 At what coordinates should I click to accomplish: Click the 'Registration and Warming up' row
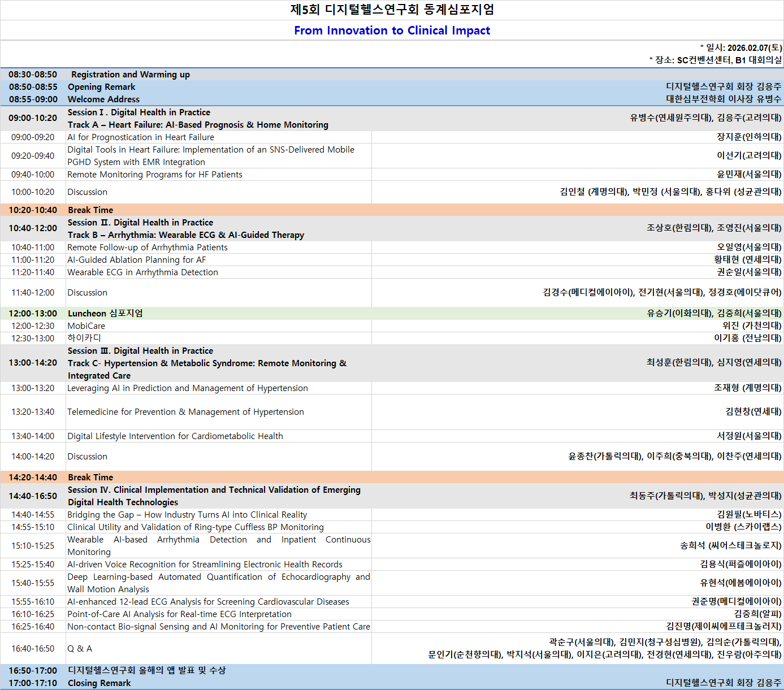click(x=130, y=75)
